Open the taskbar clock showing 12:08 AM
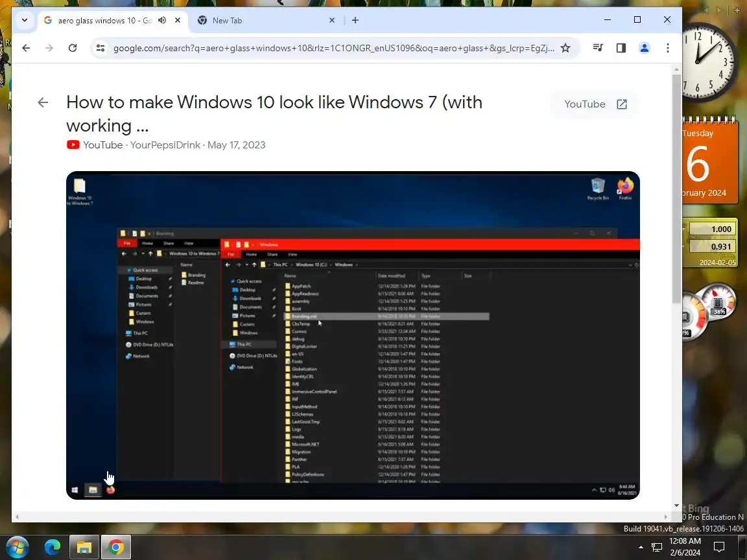This screenshot has height=560, width=747. (x=685, y=546)
